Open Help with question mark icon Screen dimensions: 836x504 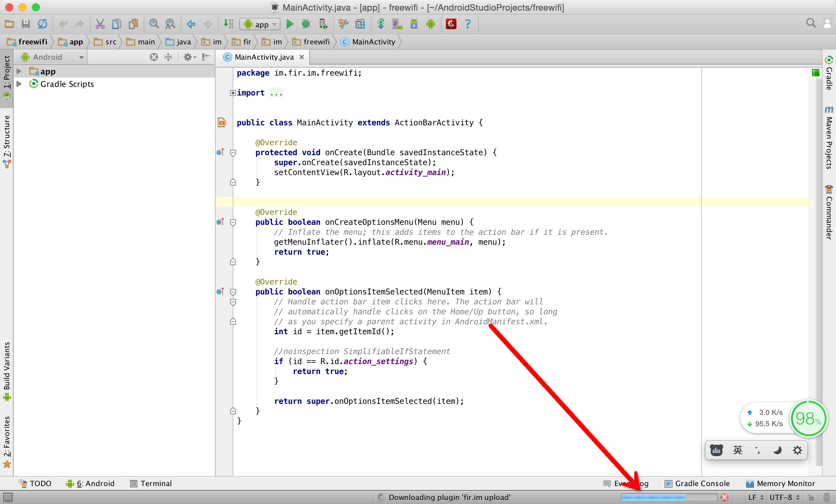click(x=468, y=24)
